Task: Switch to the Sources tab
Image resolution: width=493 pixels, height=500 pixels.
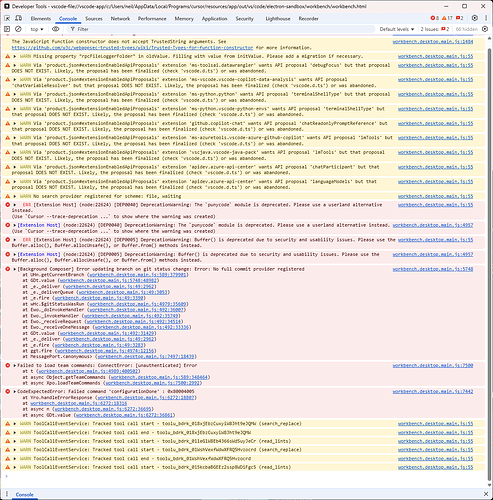Action: pyautogui.click(x=94, y=19)
